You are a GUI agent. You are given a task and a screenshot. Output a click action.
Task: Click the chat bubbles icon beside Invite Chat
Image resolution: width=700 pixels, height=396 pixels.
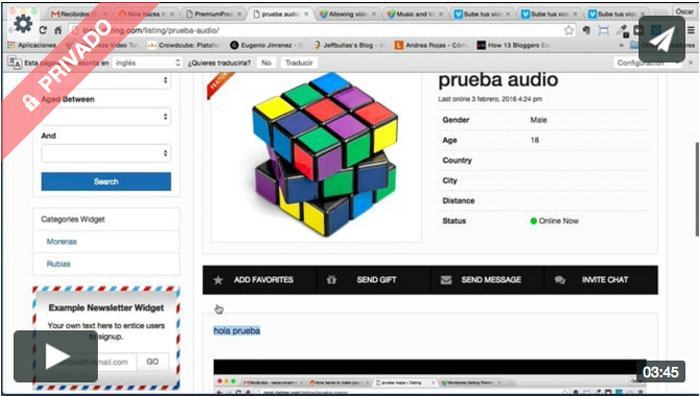[560, 280]
